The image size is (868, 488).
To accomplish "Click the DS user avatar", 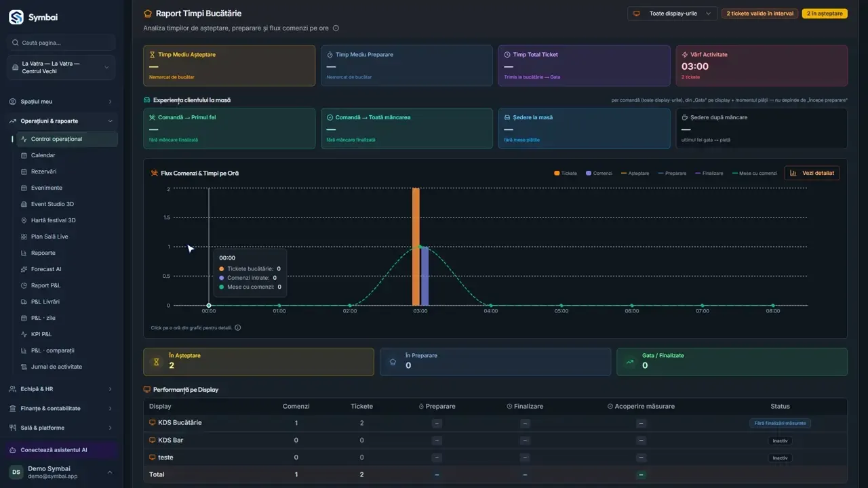I will click(16, 472).
